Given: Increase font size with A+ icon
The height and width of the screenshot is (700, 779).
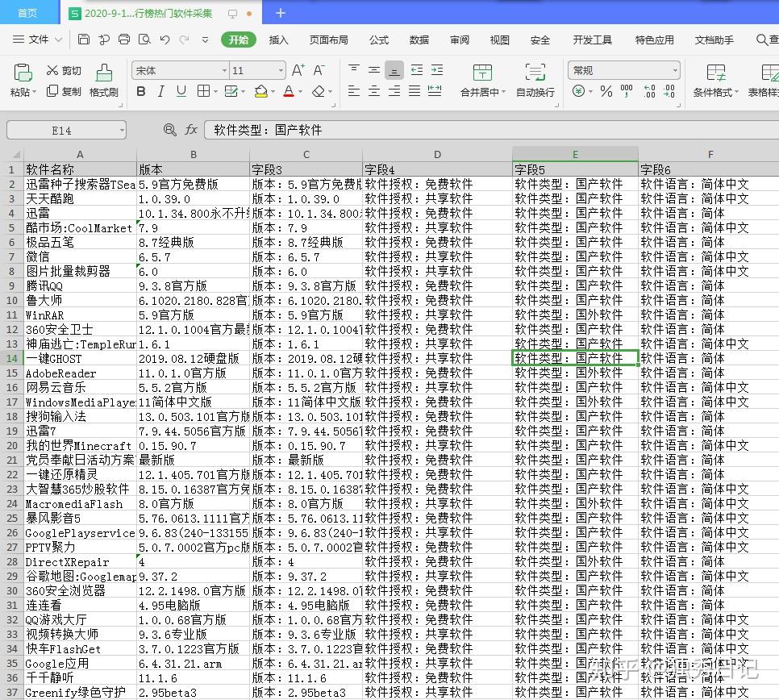Looking at the screenshot, I should 298,70.
